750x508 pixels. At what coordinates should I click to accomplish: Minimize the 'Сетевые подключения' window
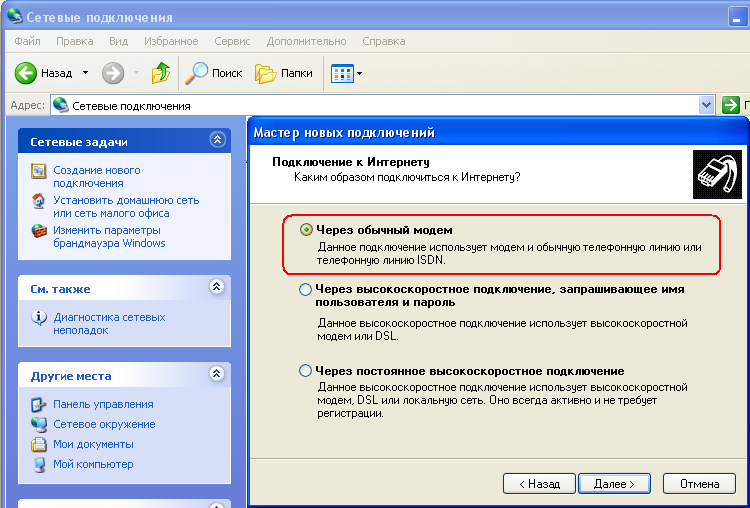[x=737, y=17]
